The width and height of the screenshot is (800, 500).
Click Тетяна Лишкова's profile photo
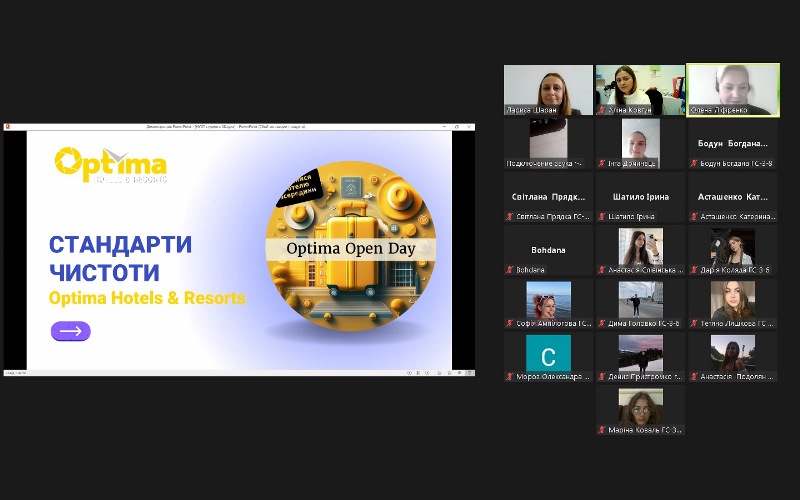[733, 300]
